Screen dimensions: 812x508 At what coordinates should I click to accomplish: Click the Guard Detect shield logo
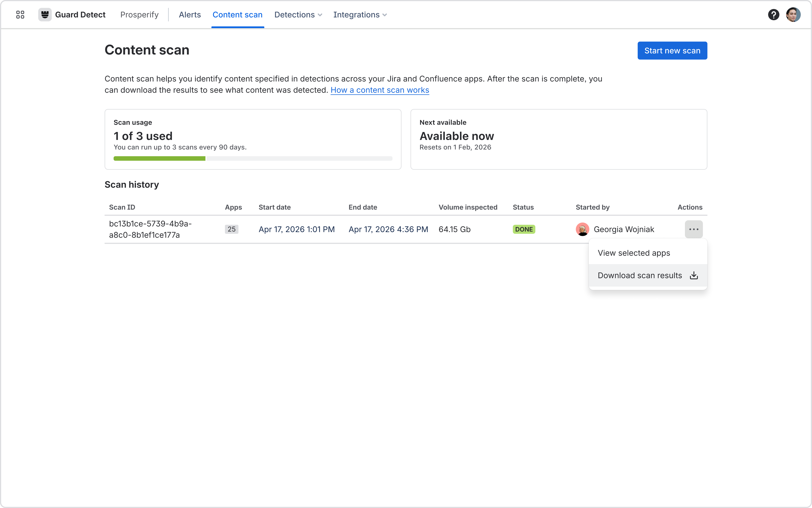click(x=45, y=15)
